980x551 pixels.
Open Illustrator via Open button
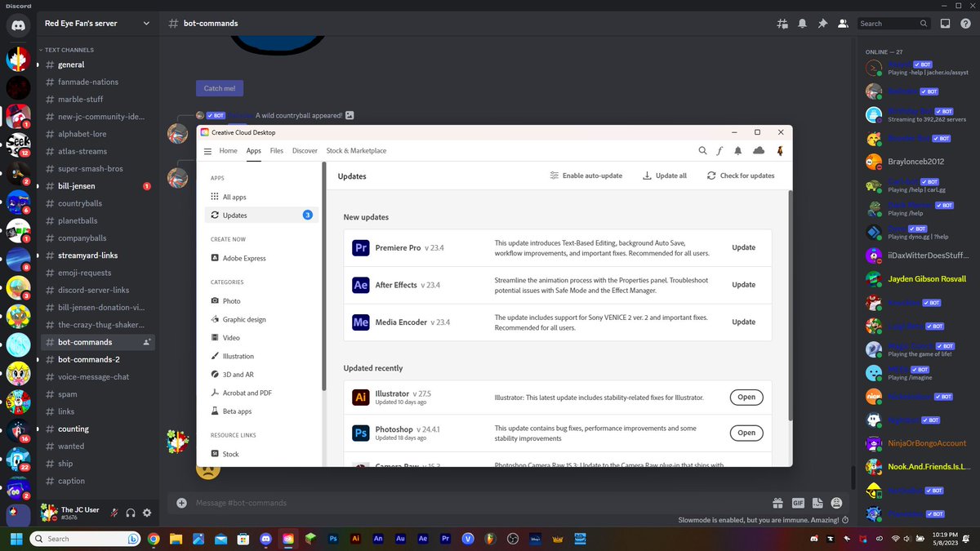746,398
